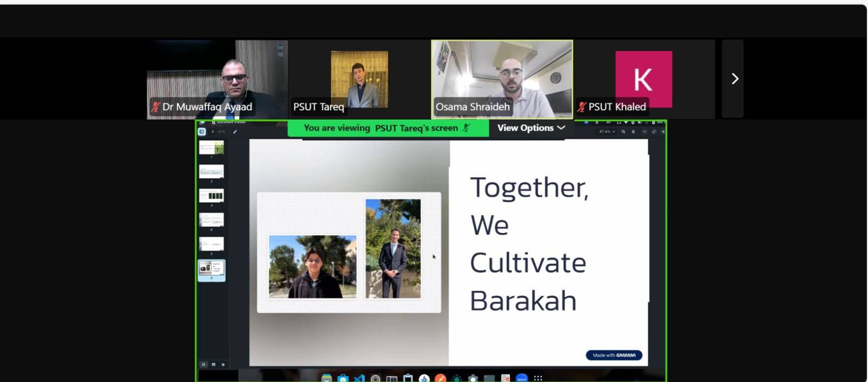Click the pencil annotate icon in viewer toolbar
This screenshot has width=868, height=382.
[235, 132]
